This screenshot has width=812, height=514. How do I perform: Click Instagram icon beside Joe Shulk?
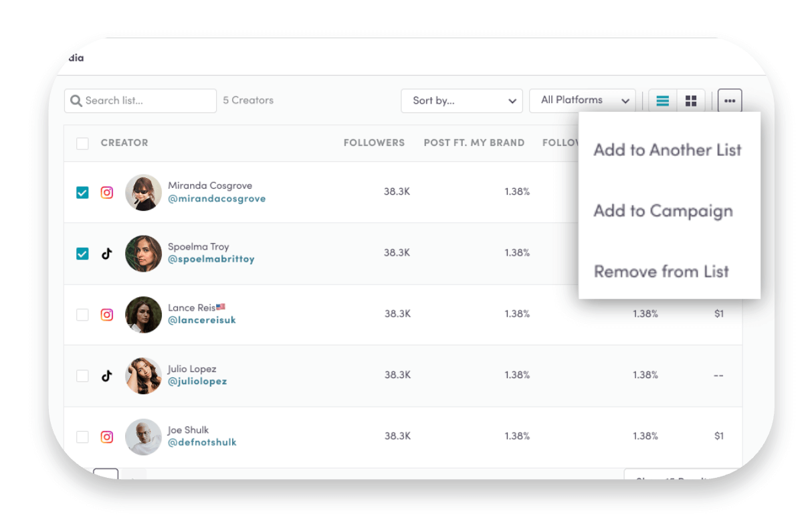tap(107, 437)
